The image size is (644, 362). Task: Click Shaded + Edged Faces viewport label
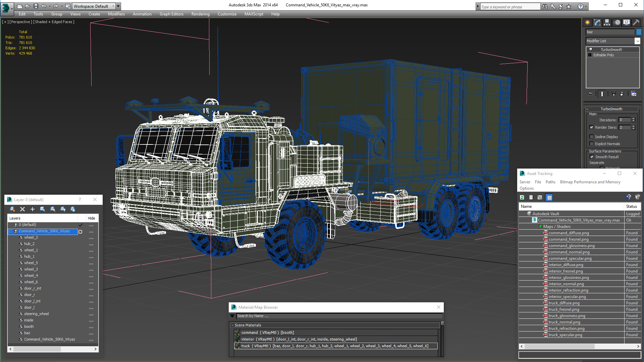tap(54, 22)
